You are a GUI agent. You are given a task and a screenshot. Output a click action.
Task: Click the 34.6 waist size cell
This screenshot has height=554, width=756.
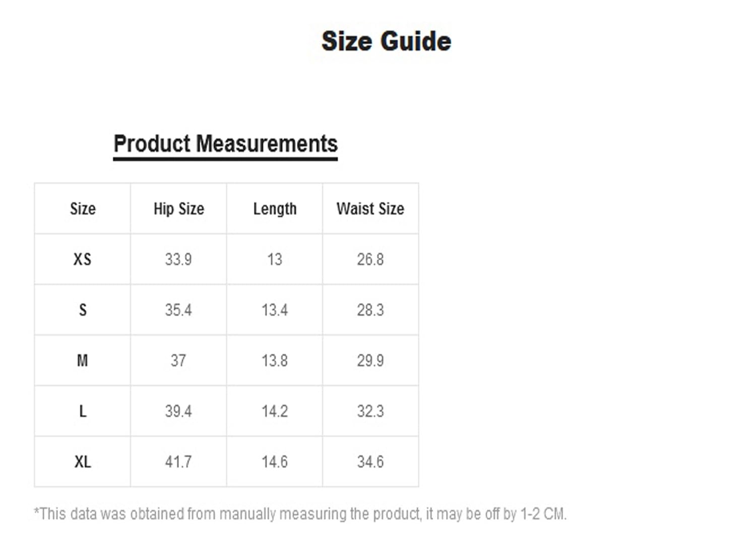pyautogui.click(x=370, y=462)
